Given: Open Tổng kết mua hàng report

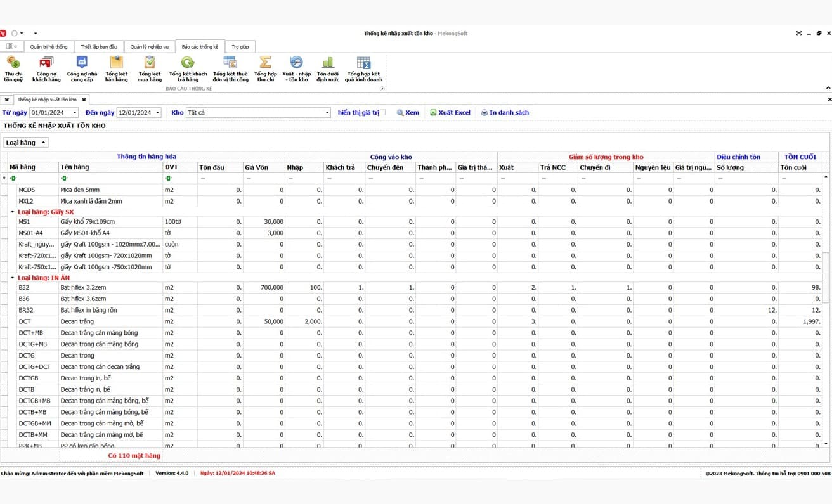Looking at the screenshot, I should (150, 69).
